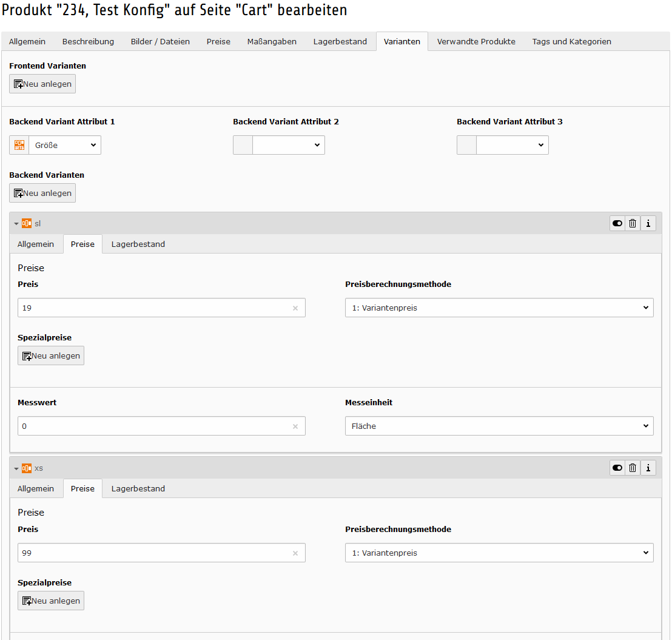
Task: Open Backend Variant Attribut 3 dropdown
Action: (x=512, y=145)
